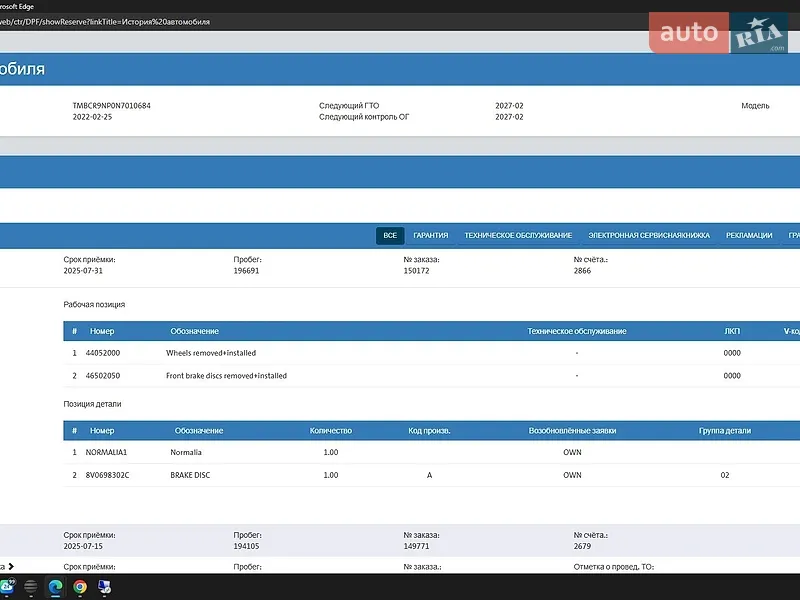Switch to the ГАРАНТИЯ tab
This screenshot has height=600, width=800.
pos(431,235)
